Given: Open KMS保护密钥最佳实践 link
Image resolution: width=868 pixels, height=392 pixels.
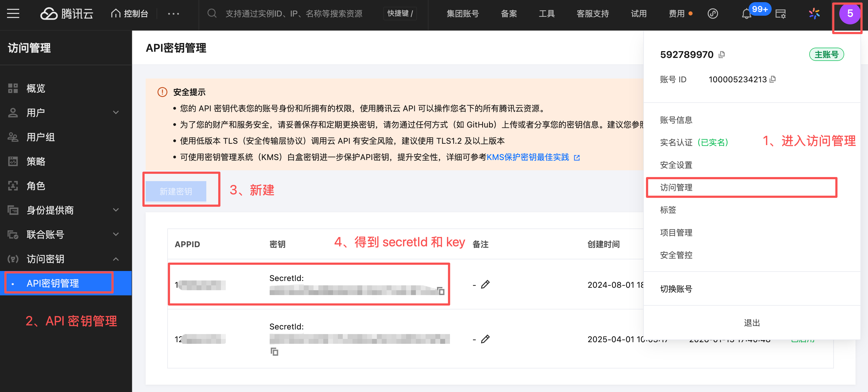Looking at the screenshot, I should (x=528, y=157).
